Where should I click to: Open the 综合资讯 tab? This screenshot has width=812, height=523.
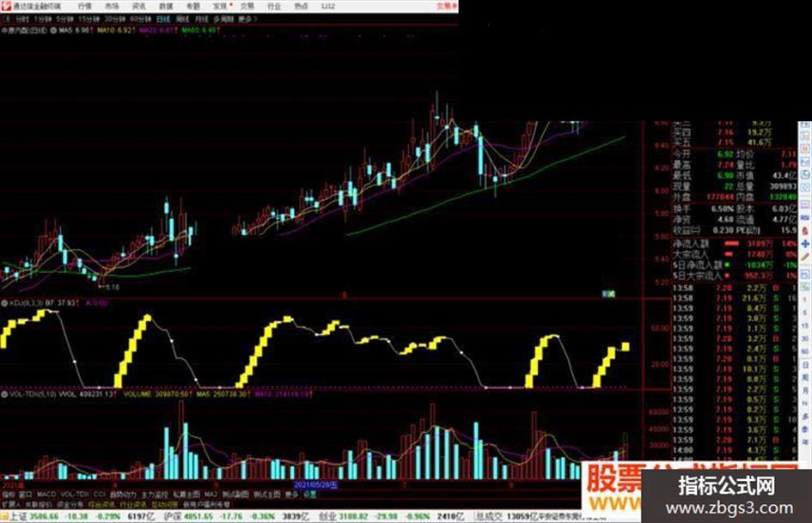[x=101, y=504]
